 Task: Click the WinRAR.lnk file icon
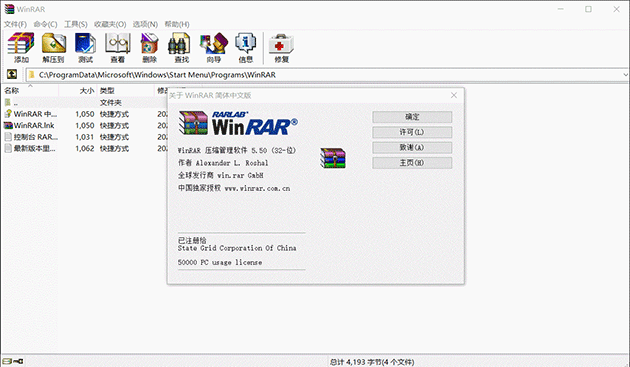click(x=8, y=125)
